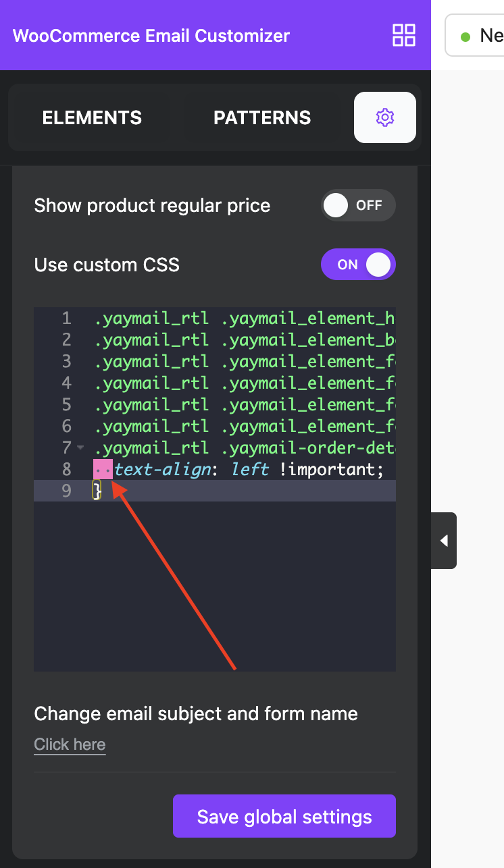Turn off Use custom CSS switch
Viewport: 504px width, 868px height.
pos(358,264)
